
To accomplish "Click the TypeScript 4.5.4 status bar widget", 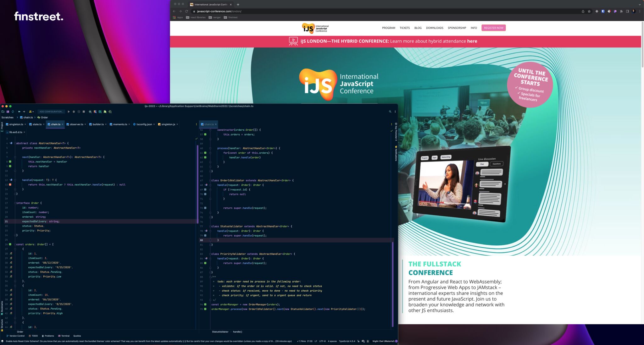I will 347,341.
